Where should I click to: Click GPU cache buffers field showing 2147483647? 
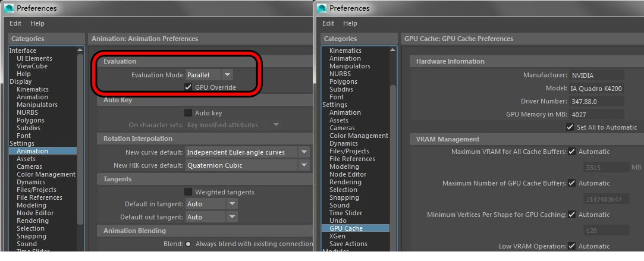(x=606, y=199)
